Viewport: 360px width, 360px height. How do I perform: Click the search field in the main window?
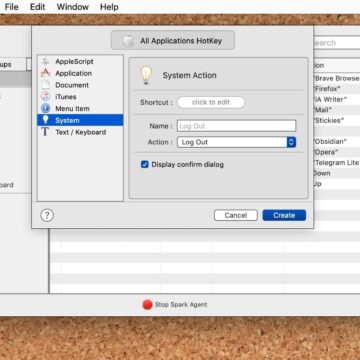point(337,43)
